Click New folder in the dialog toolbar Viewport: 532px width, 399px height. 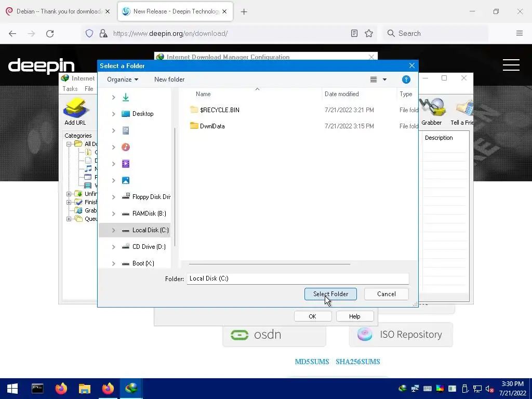click(169, 79)
